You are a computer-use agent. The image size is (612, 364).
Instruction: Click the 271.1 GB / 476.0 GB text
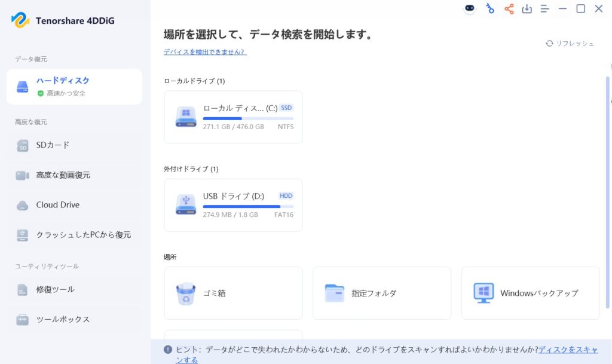tap(234, 127)
